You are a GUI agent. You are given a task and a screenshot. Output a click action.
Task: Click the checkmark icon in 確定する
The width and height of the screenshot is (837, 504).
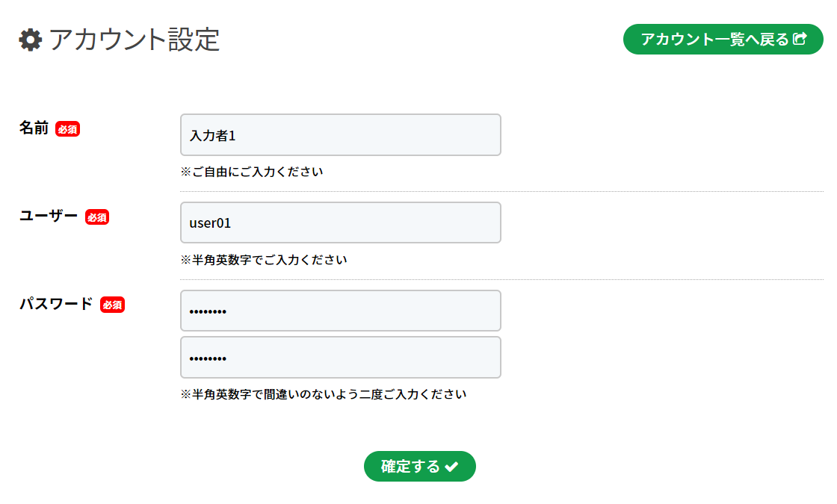(x=451, y=467)
